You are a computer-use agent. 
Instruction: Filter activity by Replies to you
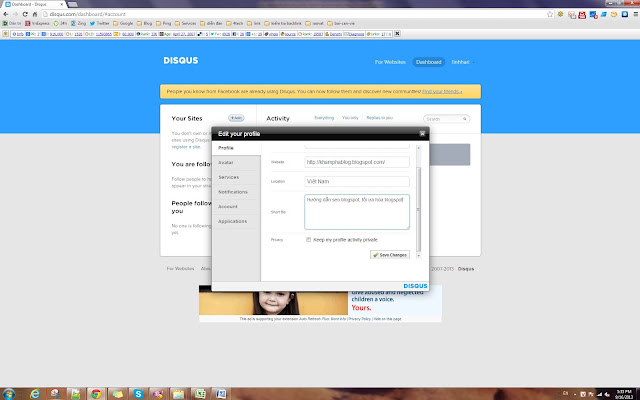pyautogui.click(x=380, y=118)
